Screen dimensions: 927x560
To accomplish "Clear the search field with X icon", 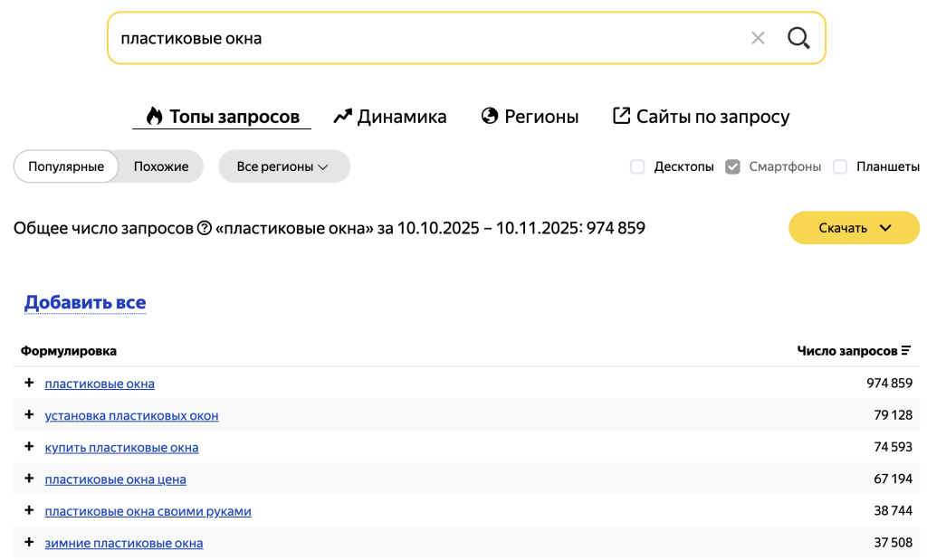I will click(x=758, y=38).
